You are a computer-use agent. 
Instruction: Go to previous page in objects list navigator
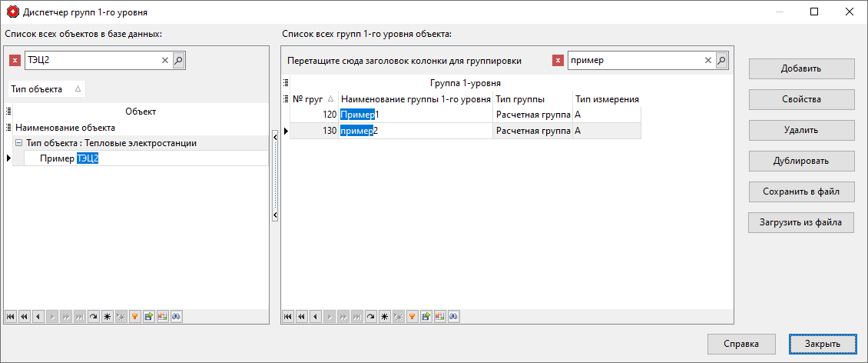(x=24, y=316)
